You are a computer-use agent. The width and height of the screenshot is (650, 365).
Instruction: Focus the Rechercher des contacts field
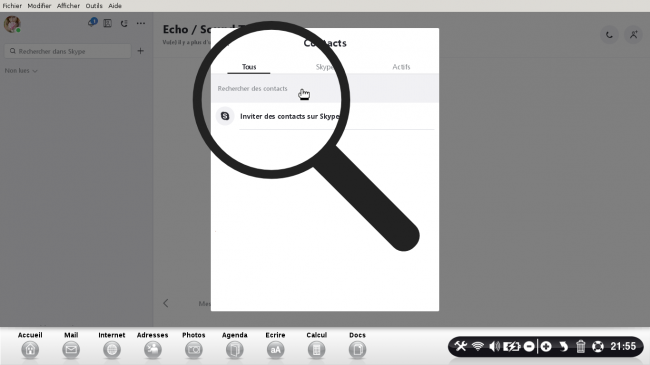click(325, 88)
